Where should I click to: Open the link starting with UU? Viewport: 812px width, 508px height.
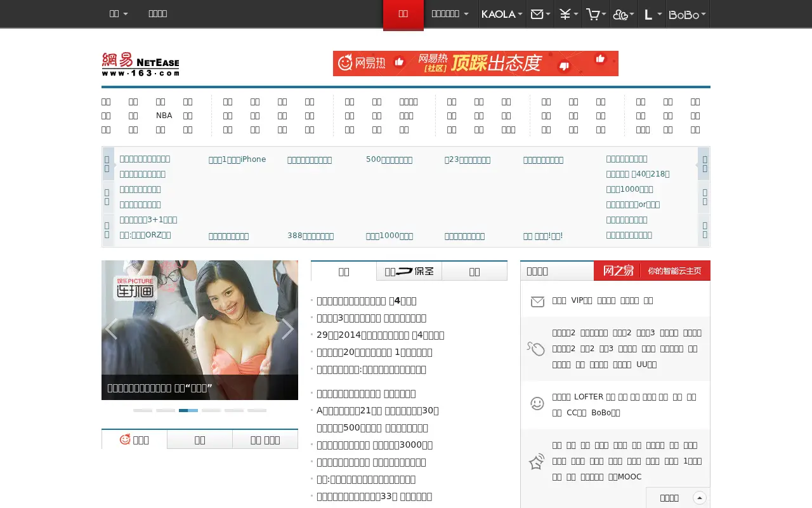coord(646,364)
